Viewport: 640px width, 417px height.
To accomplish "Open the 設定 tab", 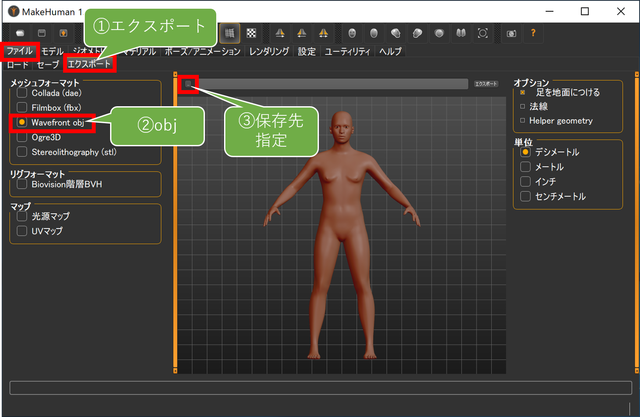I will [x=307, y=51].
